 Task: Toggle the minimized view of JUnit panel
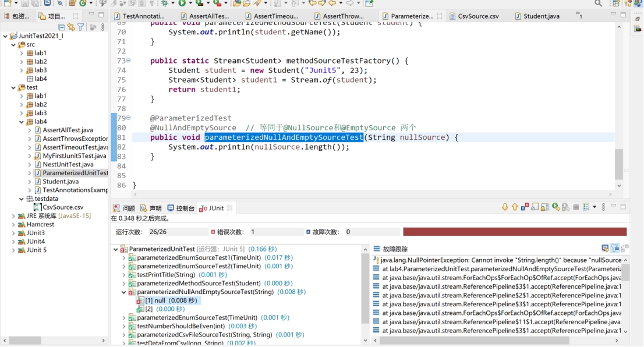[613, 207]
